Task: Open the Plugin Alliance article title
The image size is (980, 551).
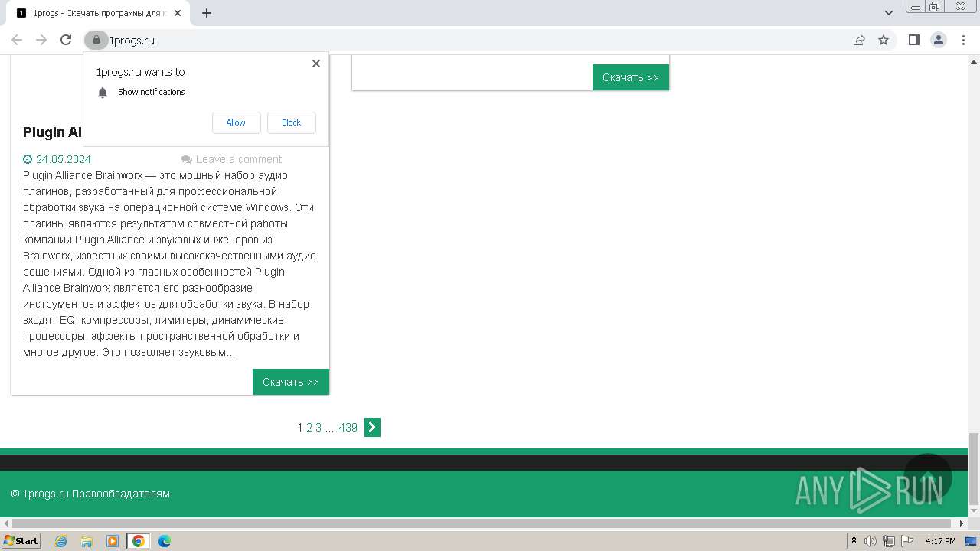Action: click(52, 132)
